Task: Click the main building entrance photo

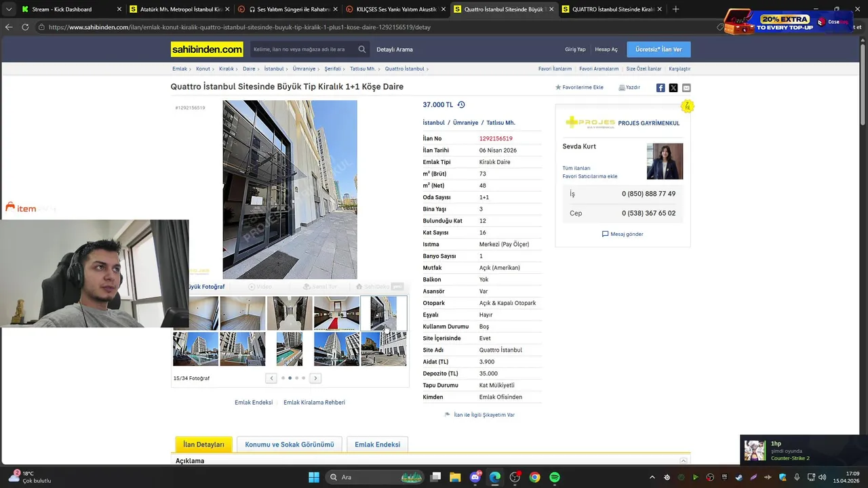Action: click(290, 190)
